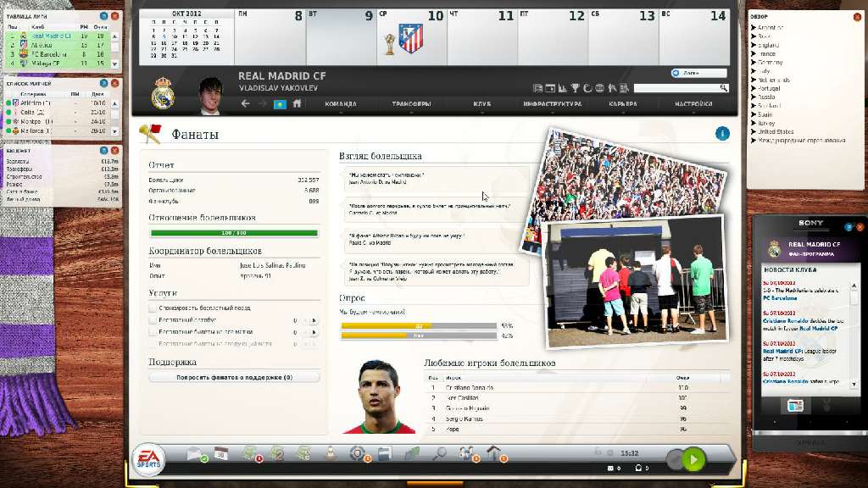Expand France in the Обзор tree

pos(754,53)
